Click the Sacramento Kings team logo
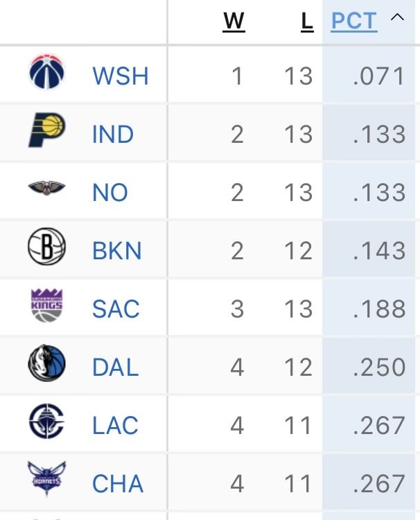 46,306
